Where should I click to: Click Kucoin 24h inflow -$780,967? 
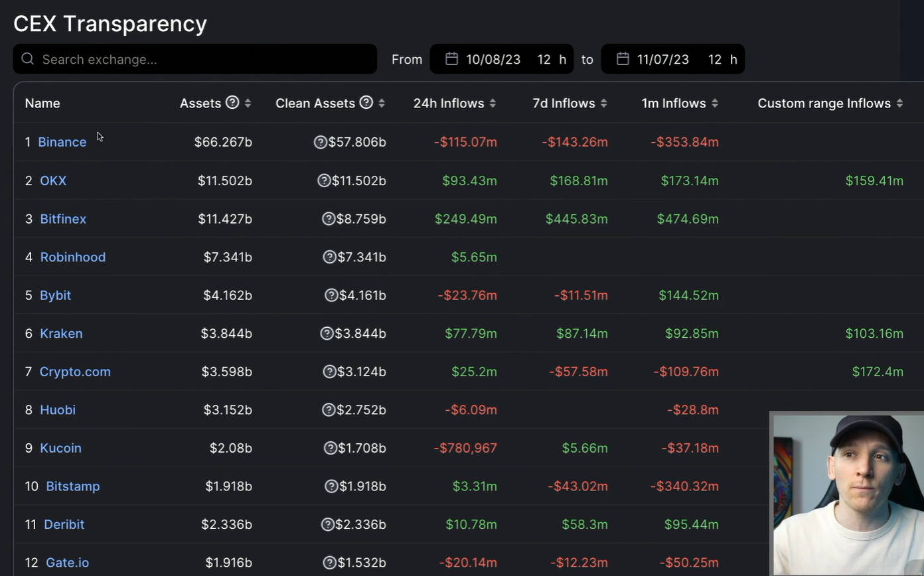click(465, 448)
